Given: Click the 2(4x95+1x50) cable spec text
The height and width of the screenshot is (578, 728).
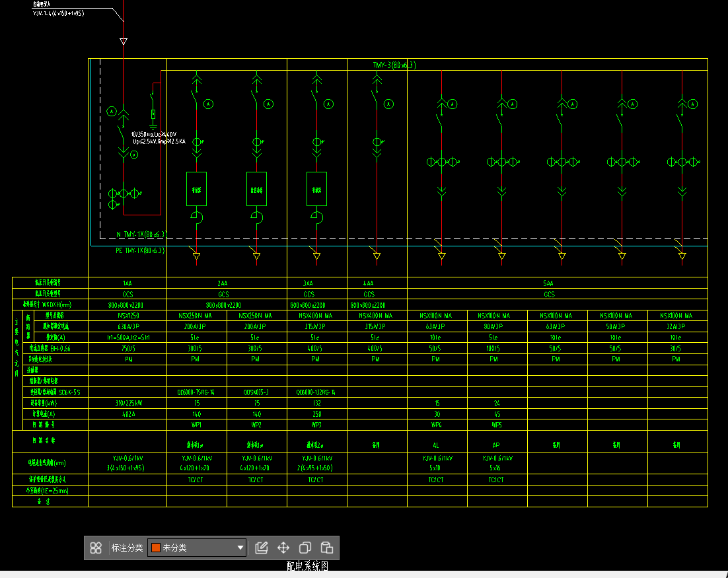Looking at the screenshot, I should (315, 468).
